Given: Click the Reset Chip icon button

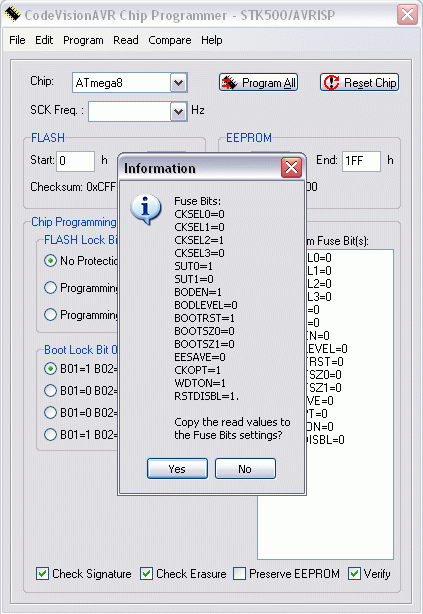Looking at the screenshot, I should 360,83.
